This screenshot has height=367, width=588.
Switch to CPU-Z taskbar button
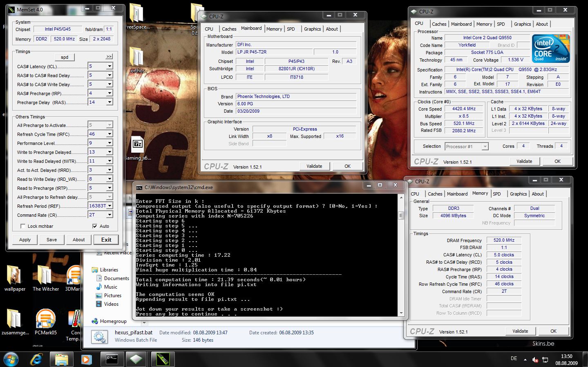[136, 359]
